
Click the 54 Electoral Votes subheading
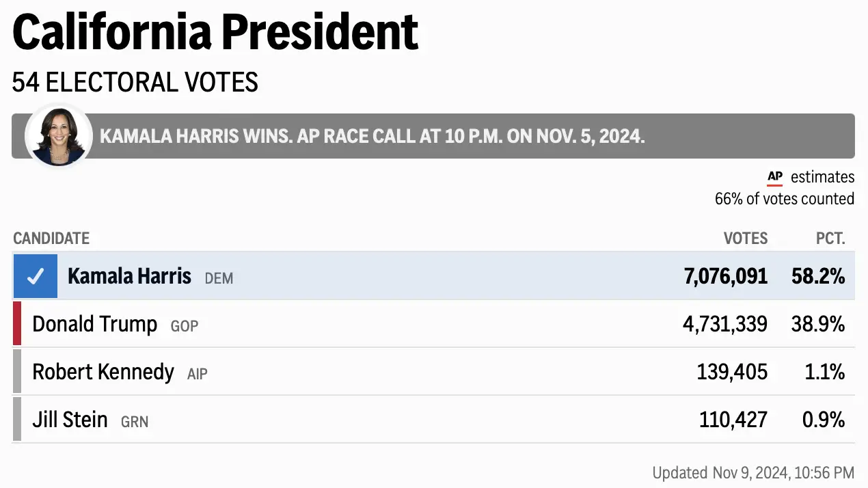(x=135, y=83)
